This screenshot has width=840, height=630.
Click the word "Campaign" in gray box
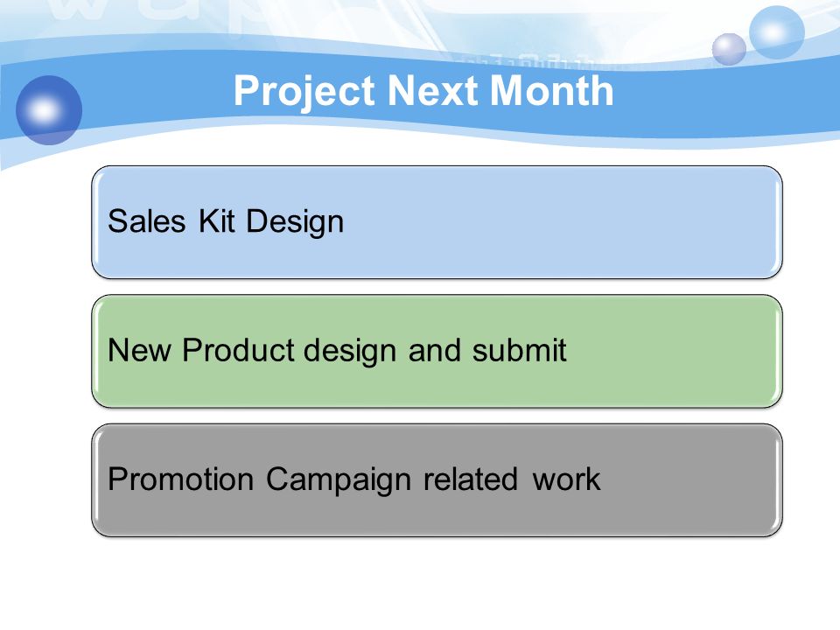pos(338,480)
